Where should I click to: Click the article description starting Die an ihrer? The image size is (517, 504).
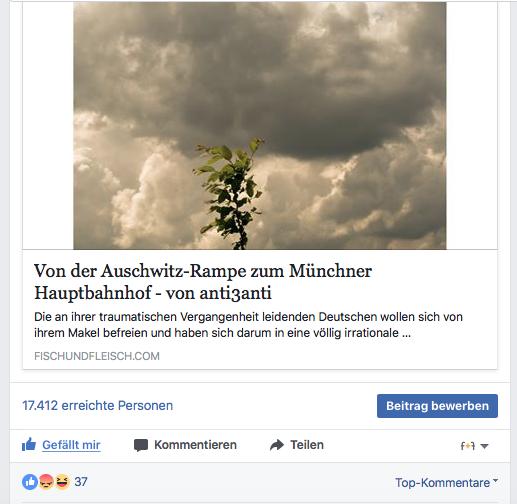click(x=248, y=325)
